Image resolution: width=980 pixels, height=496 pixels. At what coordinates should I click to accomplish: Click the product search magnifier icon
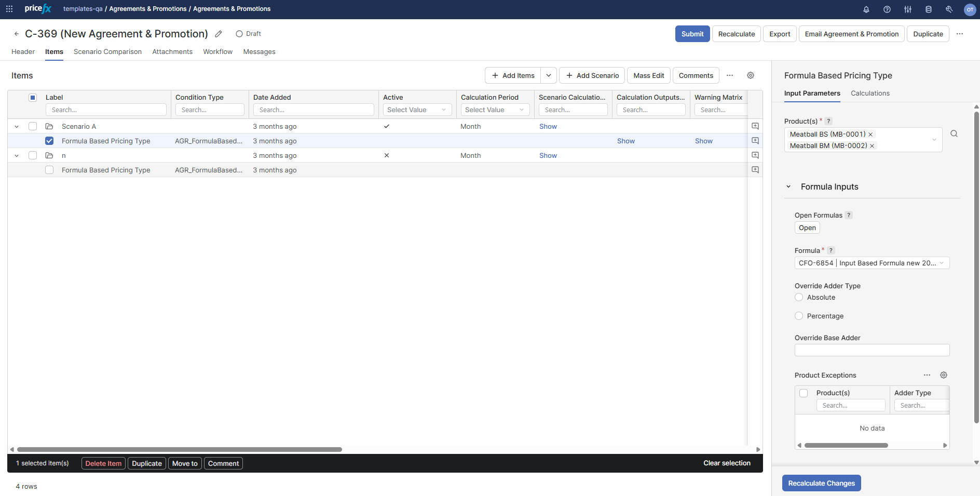click(954, 133)
